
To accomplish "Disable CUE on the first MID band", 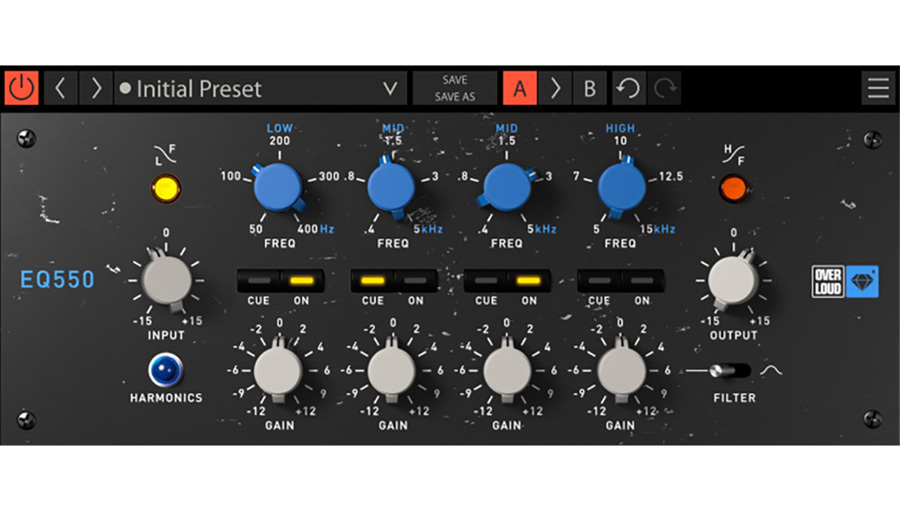I will coord(373,281).
